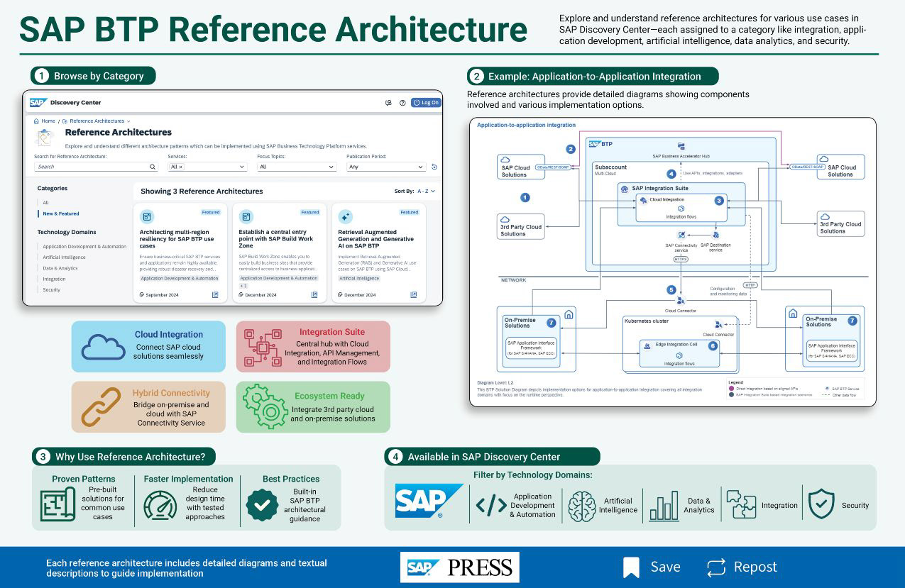Screen dimensions: 905x588
Task: Click the Security shield icon
Action: tap(822, 505)
